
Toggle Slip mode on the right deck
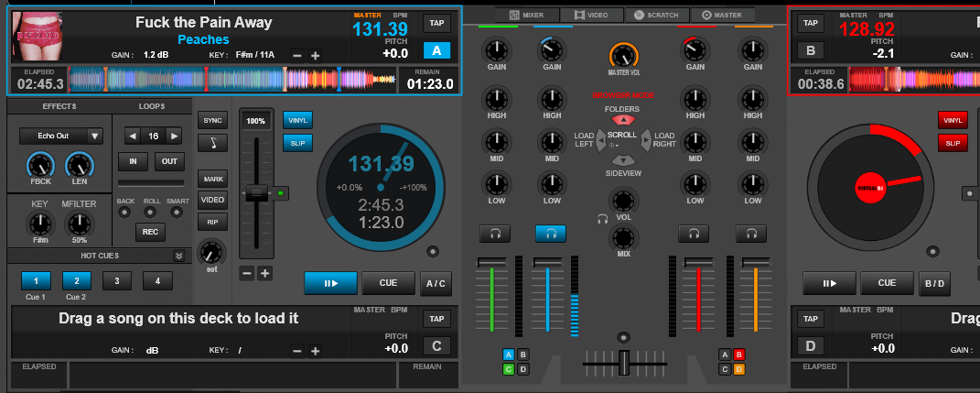click(x=952, y=142)
